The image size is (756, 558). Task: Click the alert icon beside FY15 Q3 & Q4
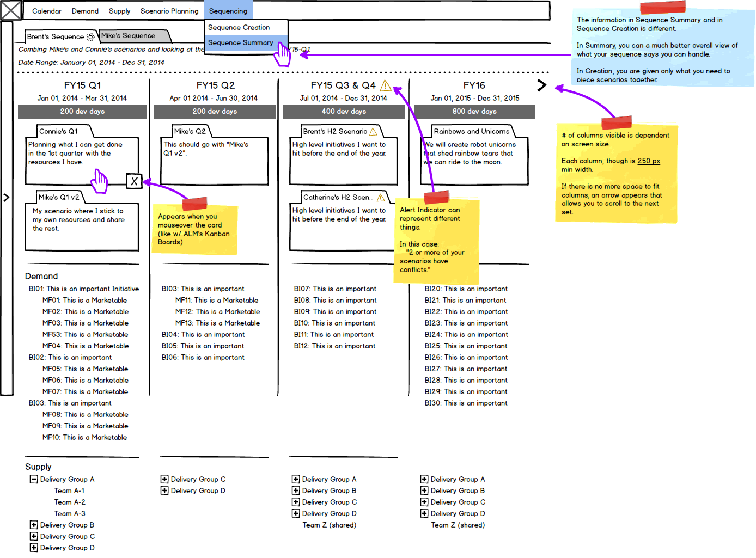click(x=385, y=85)
